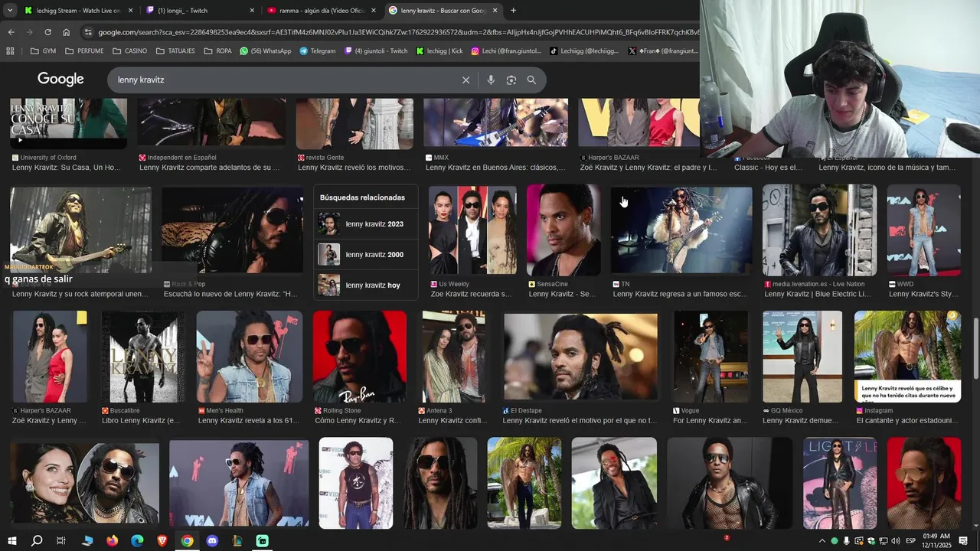Select related search 'lenny kravitz 2000'
This screenshot has width=980, height=551.
366,255
